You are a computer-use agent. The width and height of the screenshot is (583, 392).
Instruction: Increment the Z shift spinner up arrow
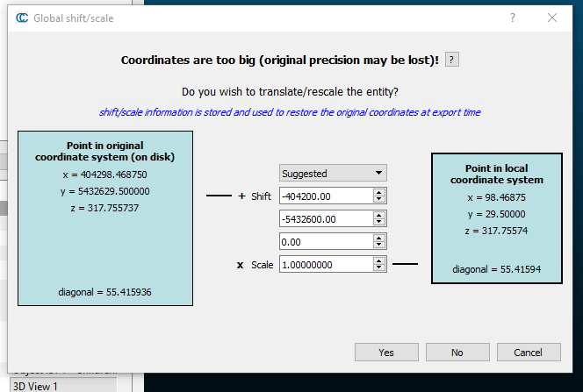pos(379,238)
